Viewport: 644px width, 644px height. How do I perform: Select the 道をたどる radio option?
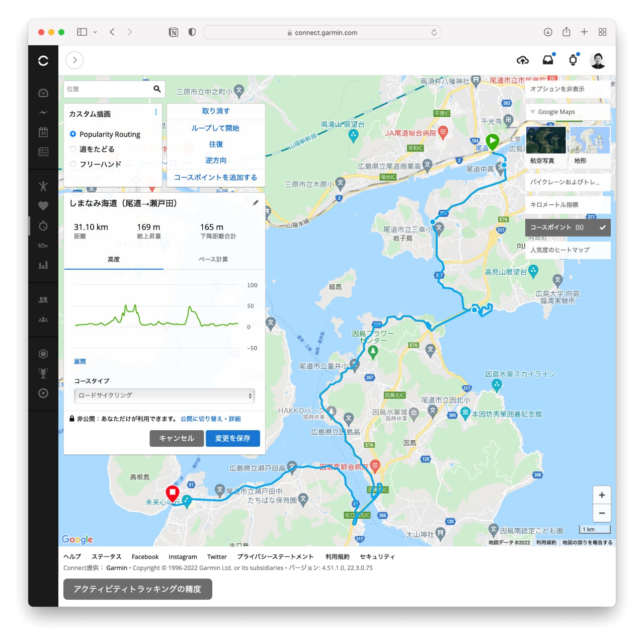click(x=73, y=149)
